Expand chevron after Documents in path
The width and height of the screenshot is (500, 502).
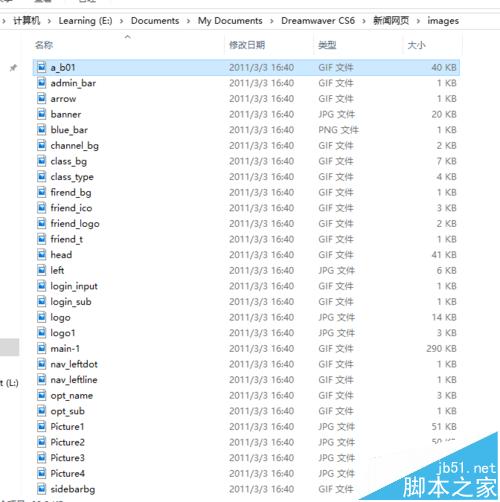pyautogui.click(x=188, y=21)
